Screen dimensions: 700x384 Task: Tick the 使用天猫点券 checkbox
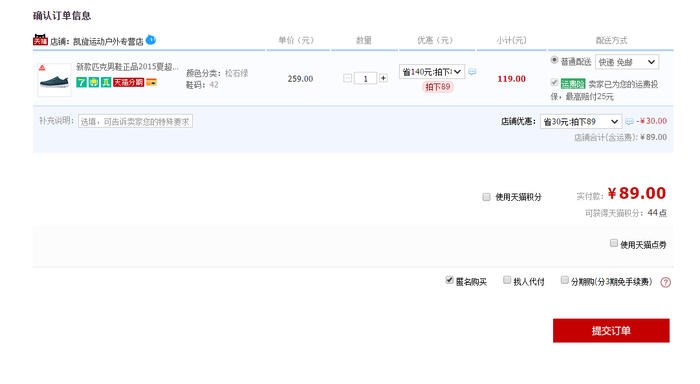[614, 243]
